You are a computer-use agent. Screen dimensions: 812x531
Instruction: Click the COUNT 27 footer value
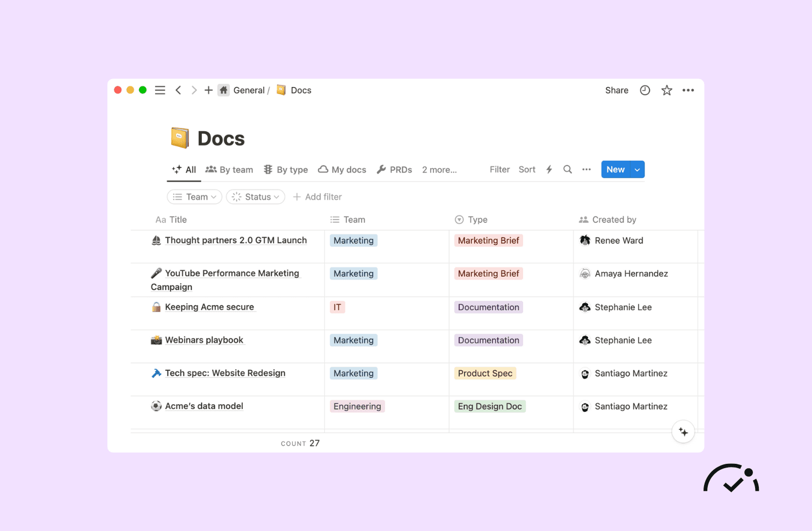300,443
